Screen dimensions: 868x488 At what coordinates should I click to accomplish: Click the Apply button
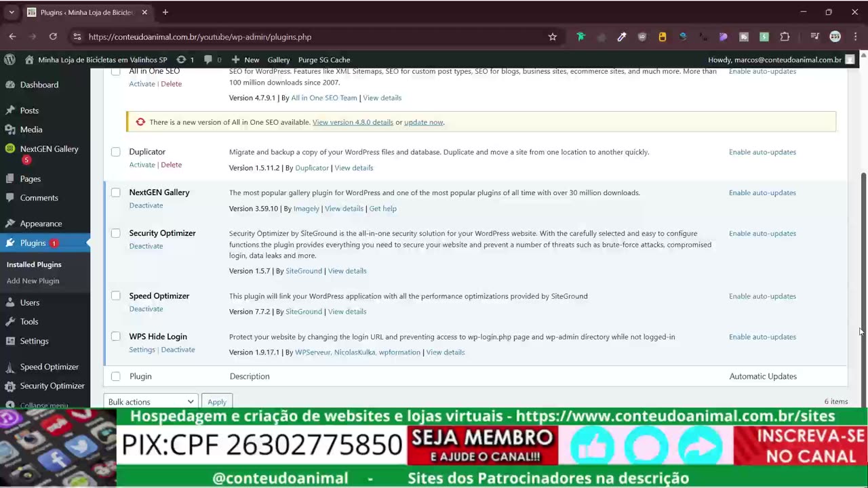coord(217,402)
